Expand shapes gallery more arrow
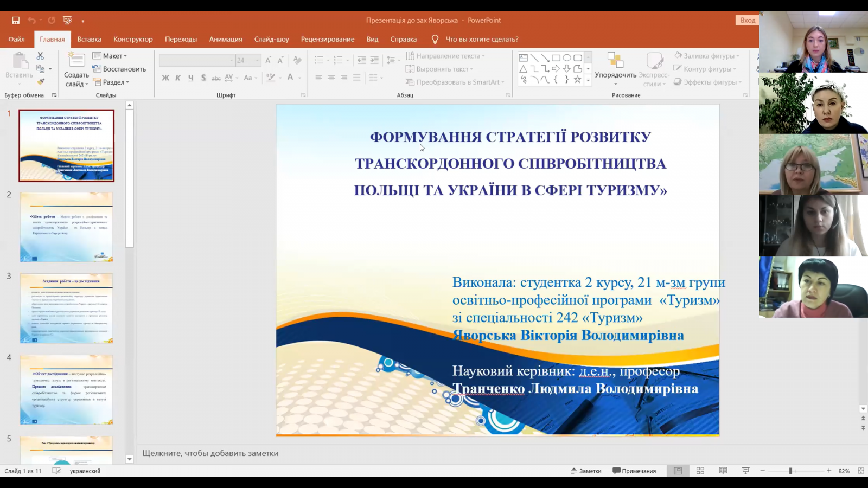Image resolution: width=868 pixels, height=488 pixels. [x=588, y=80]
